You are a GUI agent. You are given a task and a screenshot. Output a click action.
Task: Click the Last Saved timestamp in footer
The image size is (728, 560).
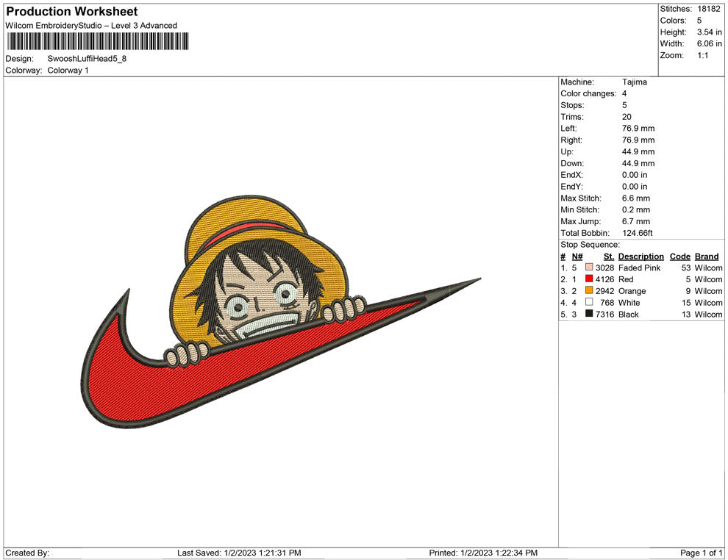pyautogui.click(x=239, y=553)
